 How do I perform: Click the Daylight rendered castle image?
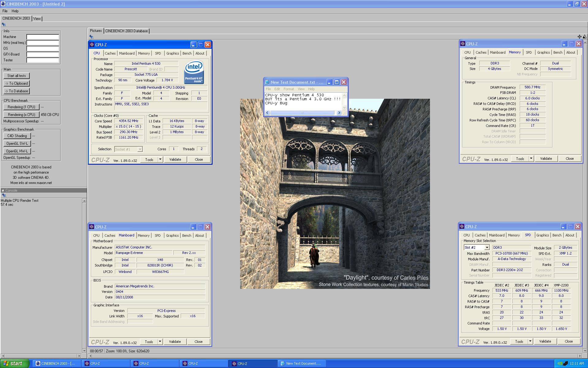[x=335, y=194]
